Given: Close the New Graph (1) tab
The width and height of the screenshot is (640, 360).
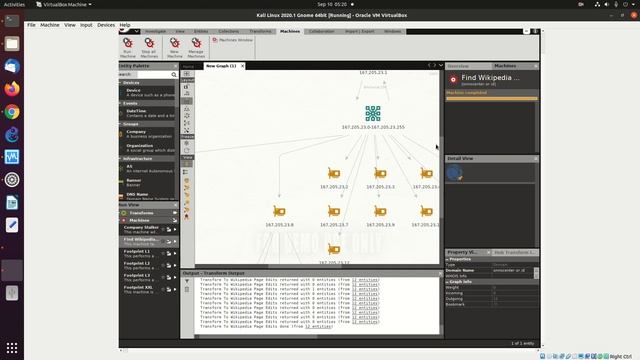Looking at the screenshot, I should [x=242, y=66].
